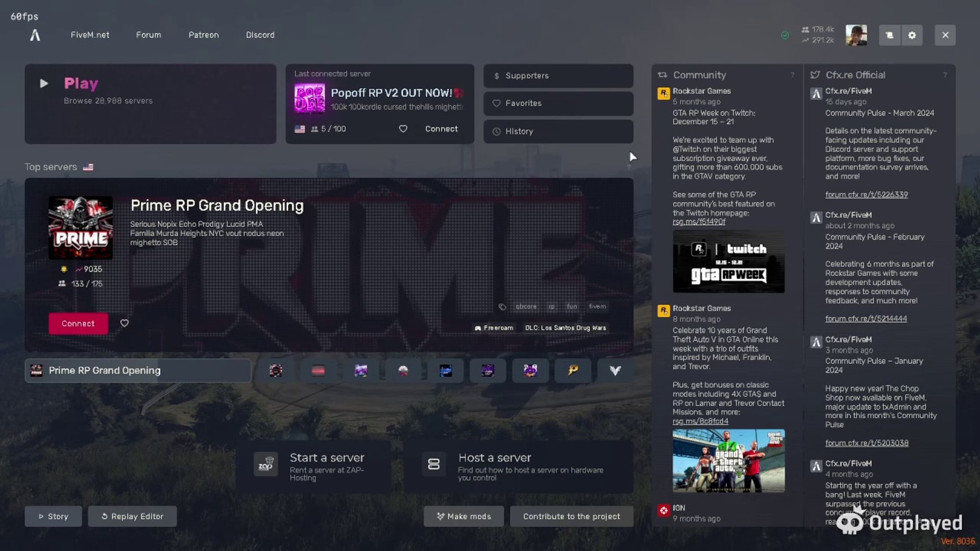The width and height of the screenshot is (980, 551).
Task: Open the Supporters server list
Action: coord(558,76)
